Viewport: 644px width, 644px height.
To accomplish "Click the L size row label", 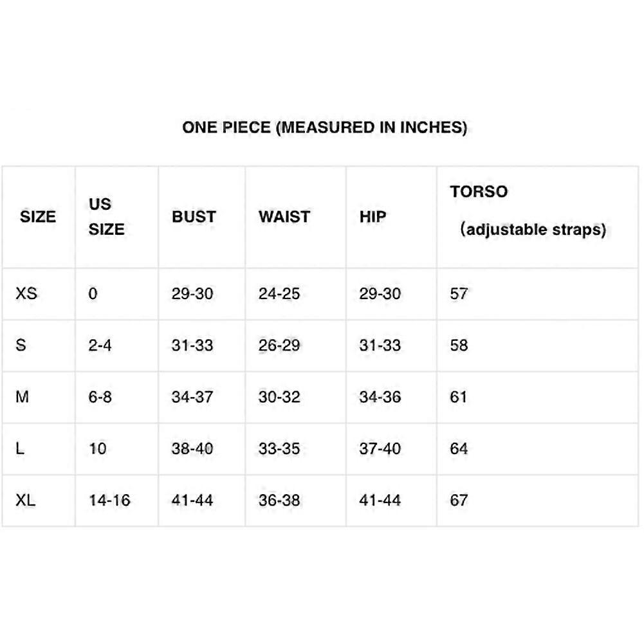I will 20,448.
